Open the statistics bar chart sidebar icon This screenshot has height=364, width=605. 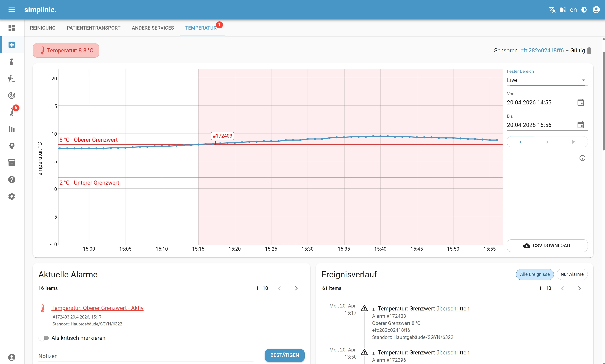[12, 129]
